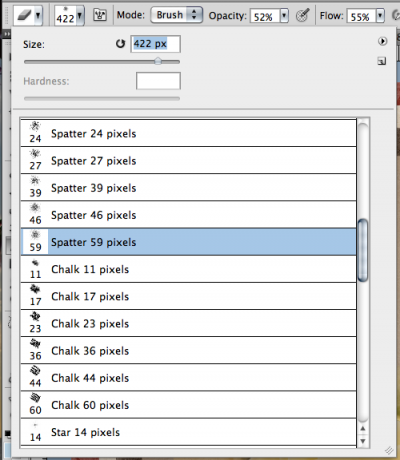Expand the Flow slider arrow
The image size is (400, 460).
pos(380,16)
